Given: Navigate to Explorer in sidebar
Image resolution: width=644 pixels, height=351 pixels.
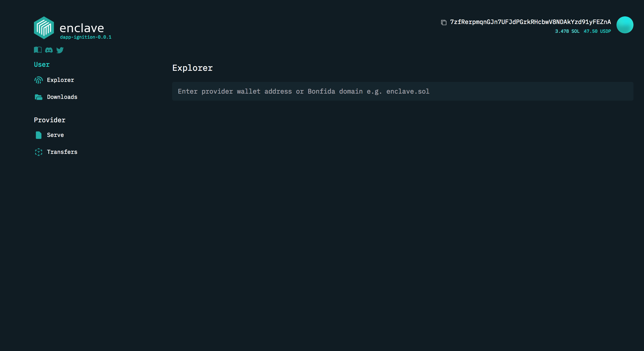Looking at the screenshot, I should (61, 80).
